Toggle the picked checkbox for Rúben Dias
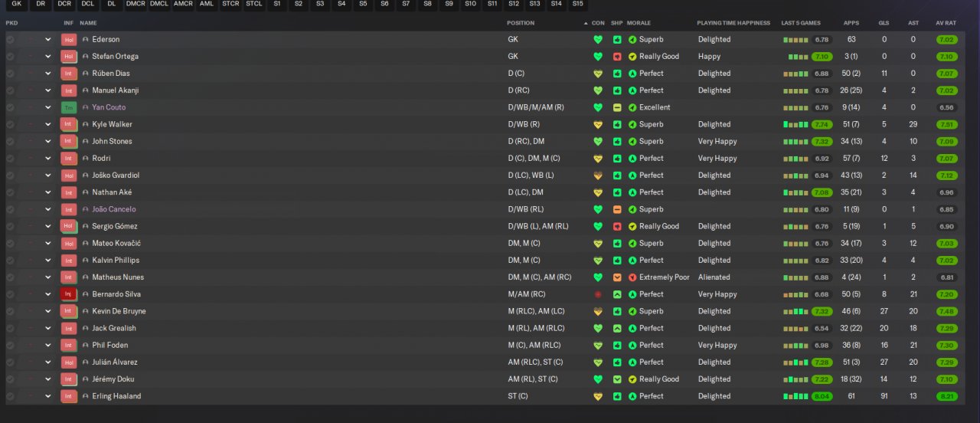 coord(10,74)
